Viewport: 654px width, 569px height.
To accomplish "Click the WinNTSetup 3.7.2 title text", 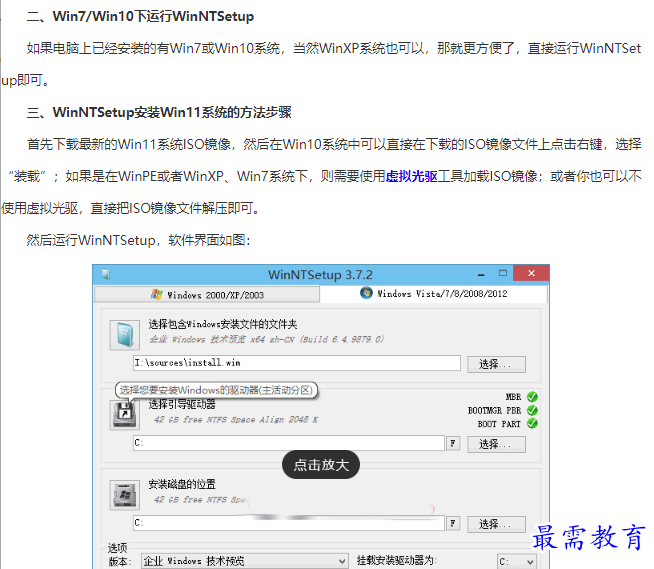I will click(x=320, y=275).
